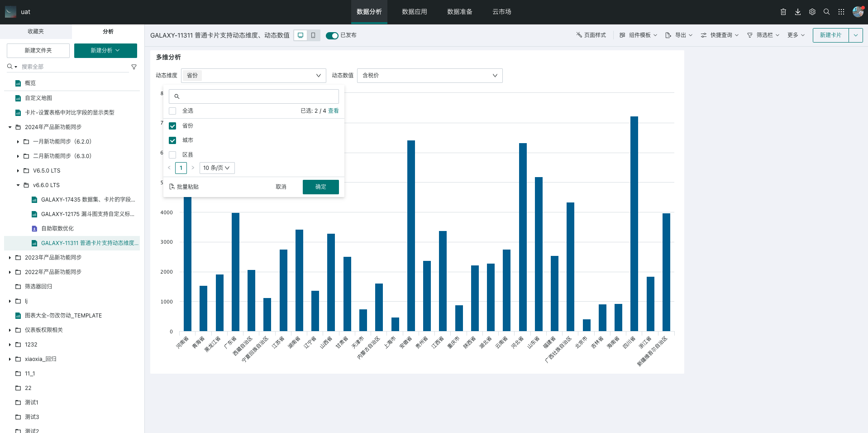The width and height of the screenshot is (868, 433).
Task: Open the download icon in top bar
Action: coord(797,12)
